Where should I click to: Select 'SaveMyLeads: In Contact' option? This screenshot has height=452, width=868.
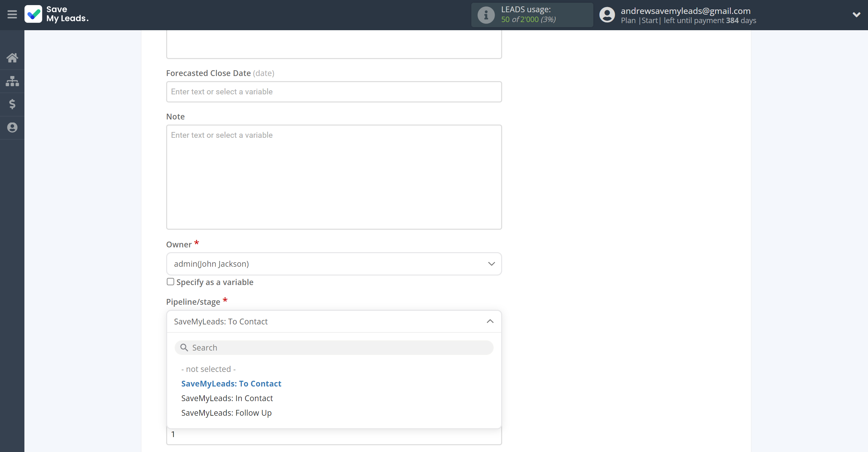227,398
